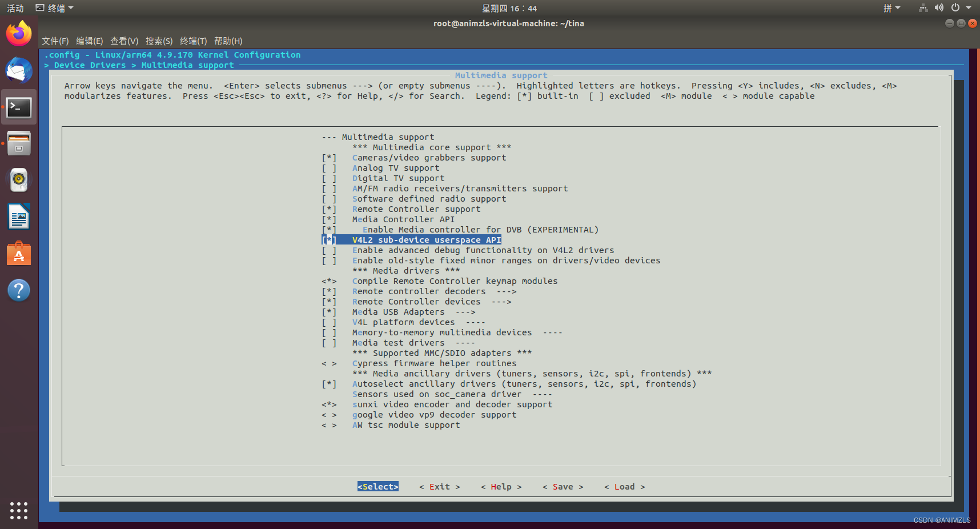Open the 文件(F) menu

click(55, 41)
